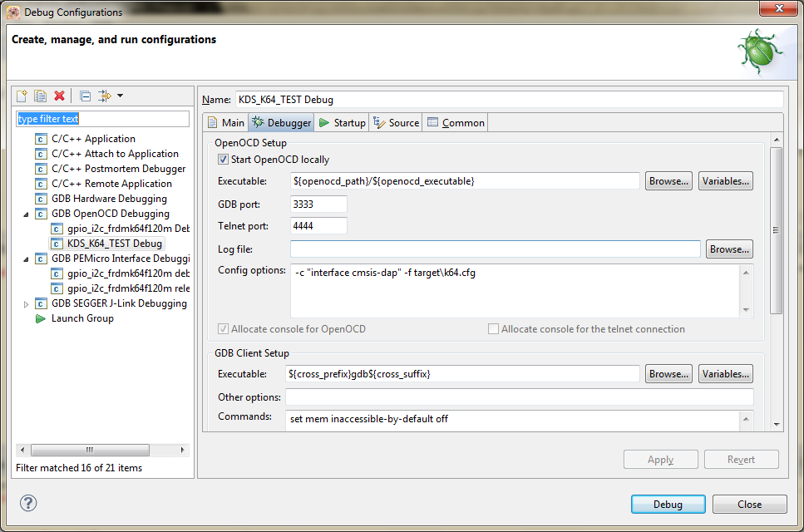
Task: Click the Log file input field
Action: click(496, 249)
